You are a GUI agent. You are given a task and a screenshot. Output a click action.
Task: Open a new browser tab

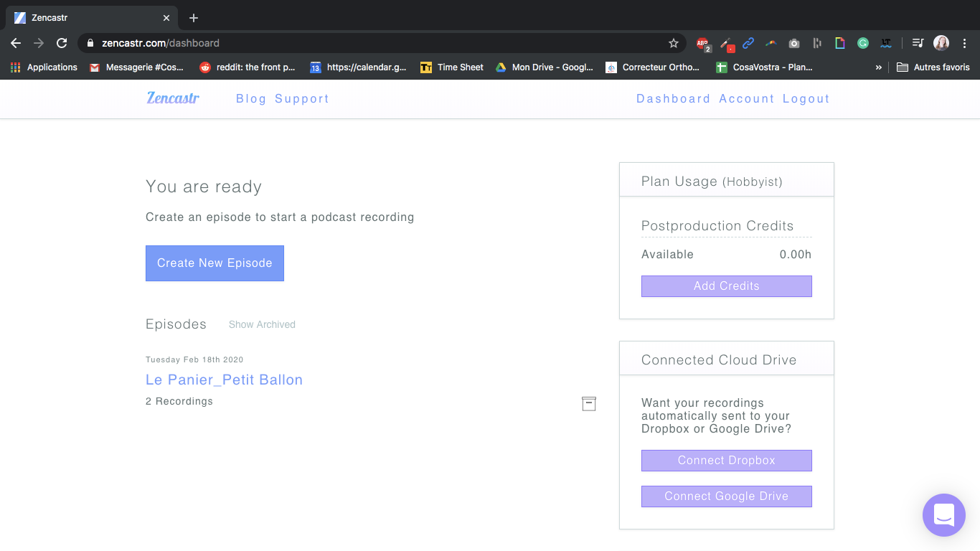194,18
